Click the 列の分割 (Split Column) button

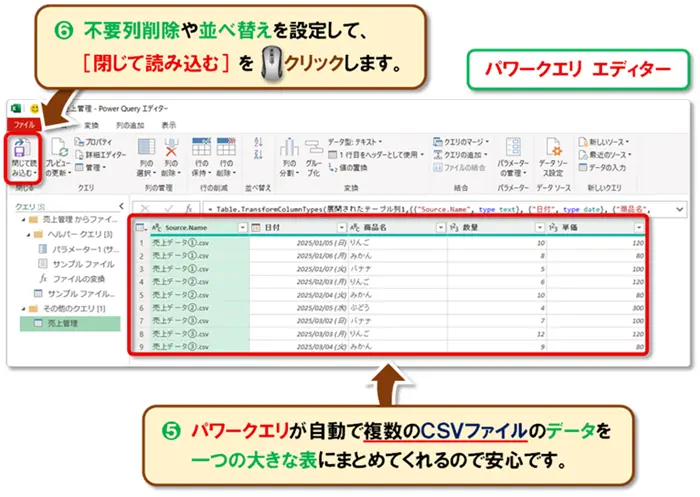coord(289,158)
